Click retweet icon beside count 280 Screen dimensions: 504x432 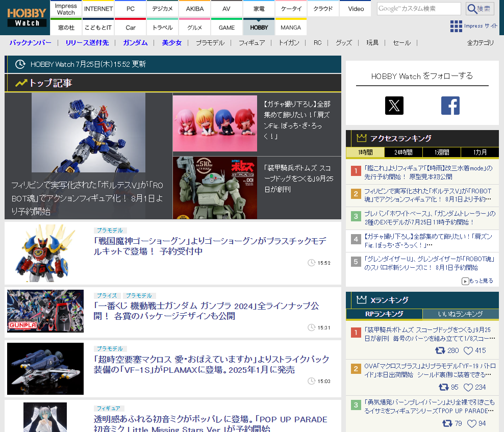click(x=440, y=350)
